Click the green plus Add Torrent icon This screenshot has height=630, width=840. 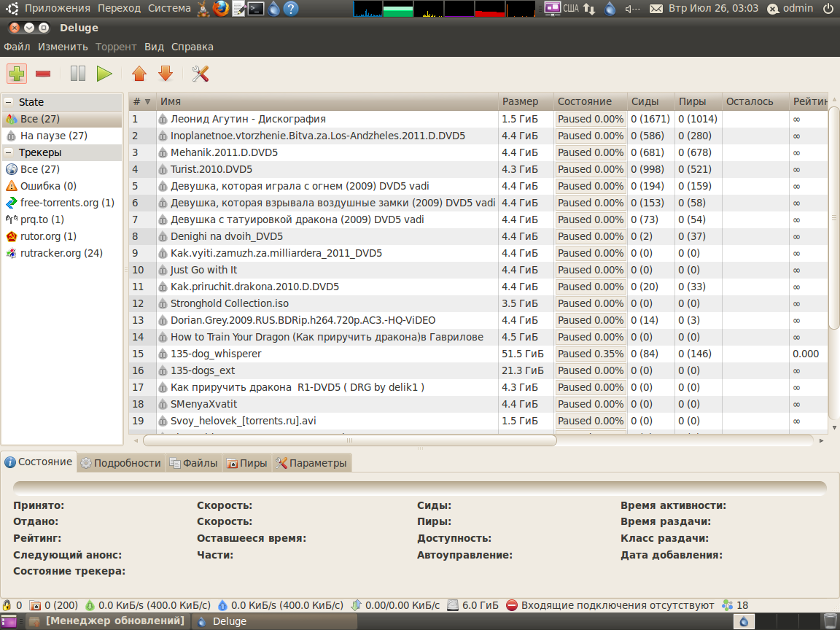pyautogui.click(x=17, y=74)
